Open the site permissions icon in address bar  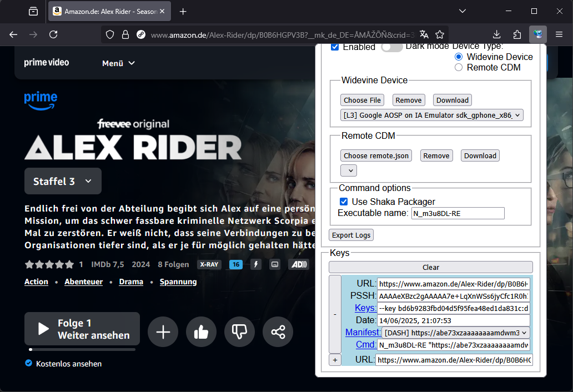140,35
